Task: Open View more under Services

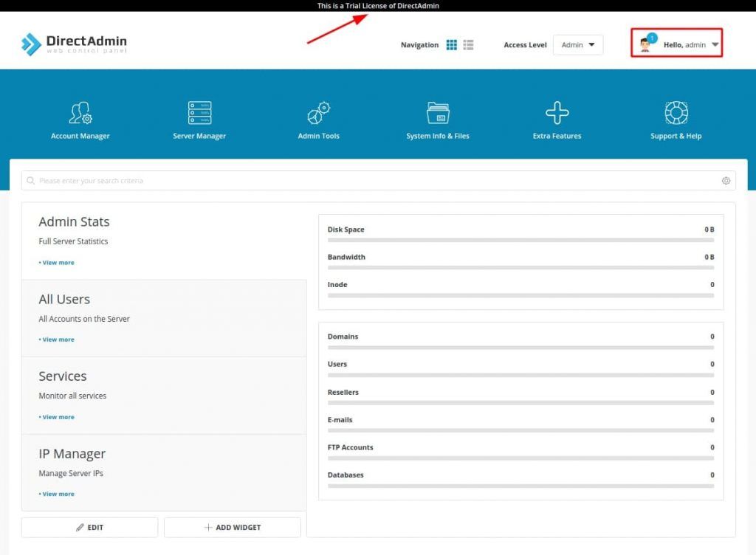Action: coord(56,417)
